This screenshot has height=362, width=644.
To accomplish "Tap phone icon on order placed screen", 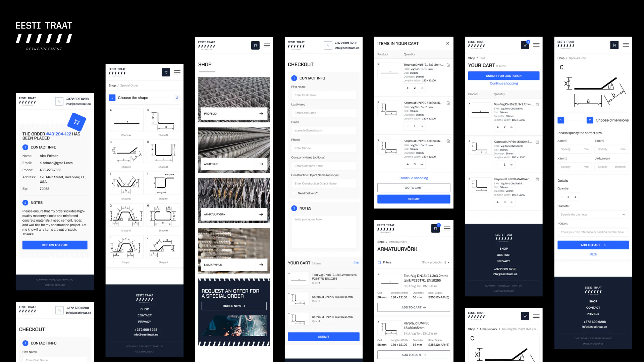I will click(59, 101).
